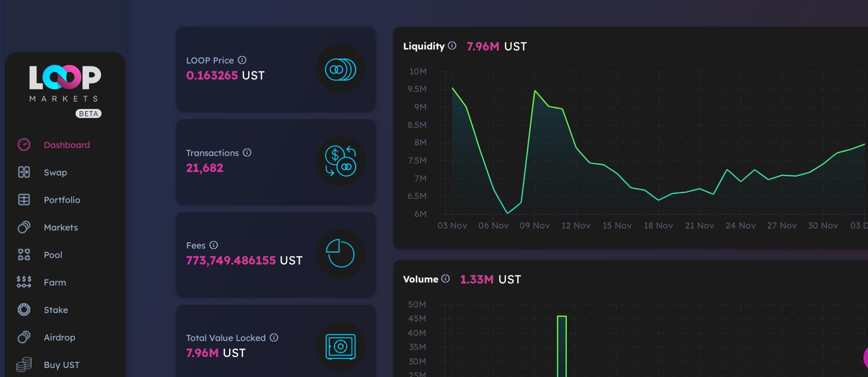The height and width of the screenshot is (377, 868).
Task: Click the Swap icon in sidebar
Action: 24,172
